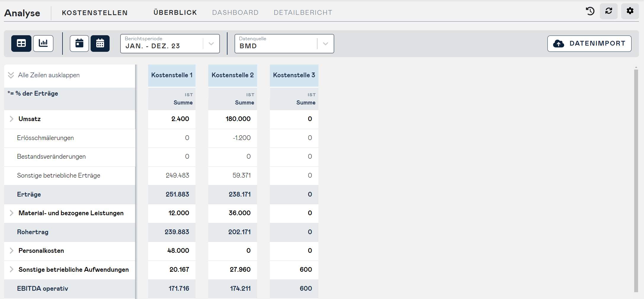Click Material value 12.000
Viewport: 644px width, 299px height.
pyautogui.click(x=179, y=213)
